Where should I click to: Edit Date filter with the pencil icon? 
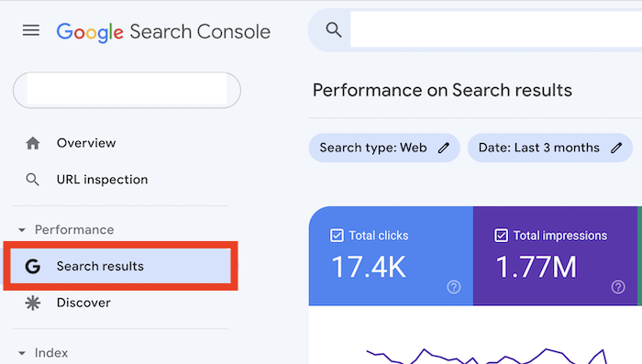(616, 148)
